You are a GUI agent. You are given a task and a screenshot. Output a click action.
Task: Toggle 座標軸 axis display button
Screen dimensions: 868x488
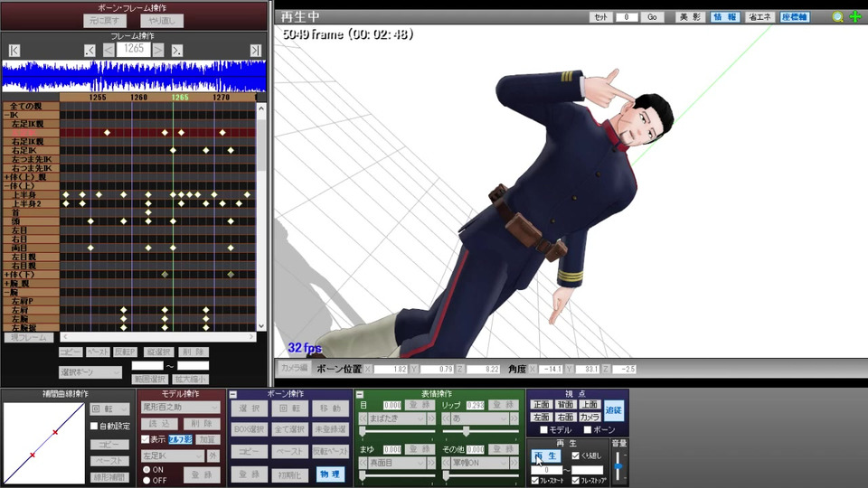[795, 17]
